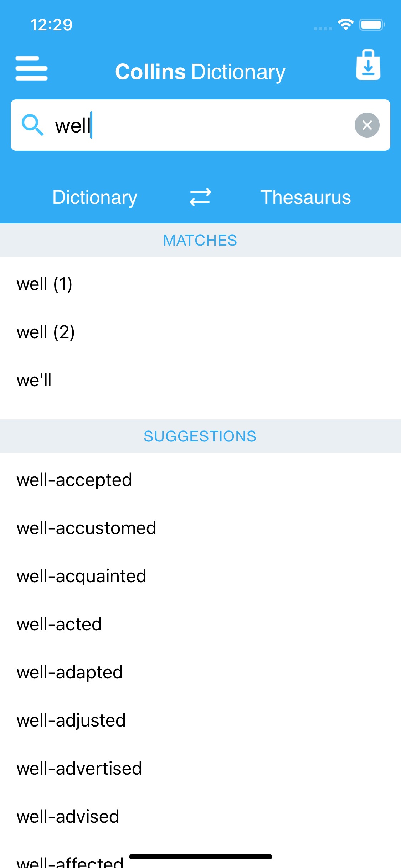Select the suggestion well-advised
This screenshot has height=868, width=401.
[68, 817]
